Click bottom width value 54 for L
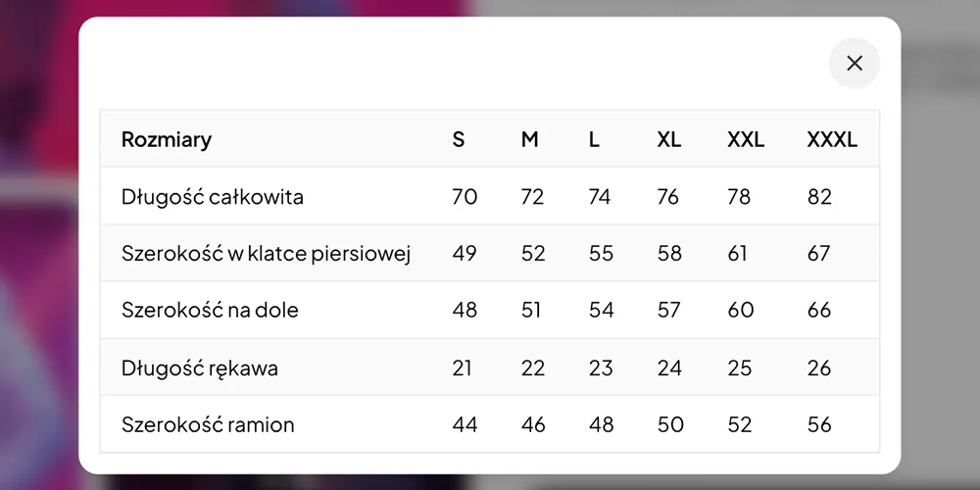 602,310
